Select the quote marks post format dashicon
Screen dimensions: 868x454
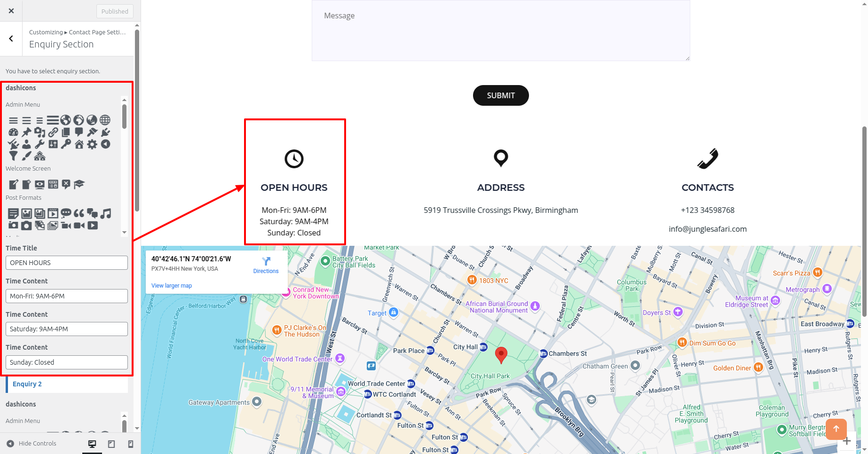pos(79,213)
